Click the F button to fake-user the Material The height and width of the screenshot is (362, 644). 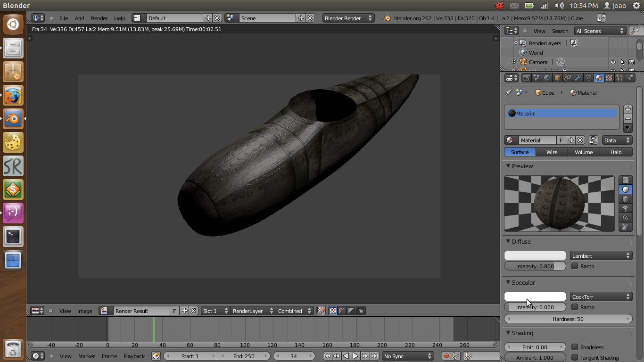pyautogui.click(x=561, y=140)
